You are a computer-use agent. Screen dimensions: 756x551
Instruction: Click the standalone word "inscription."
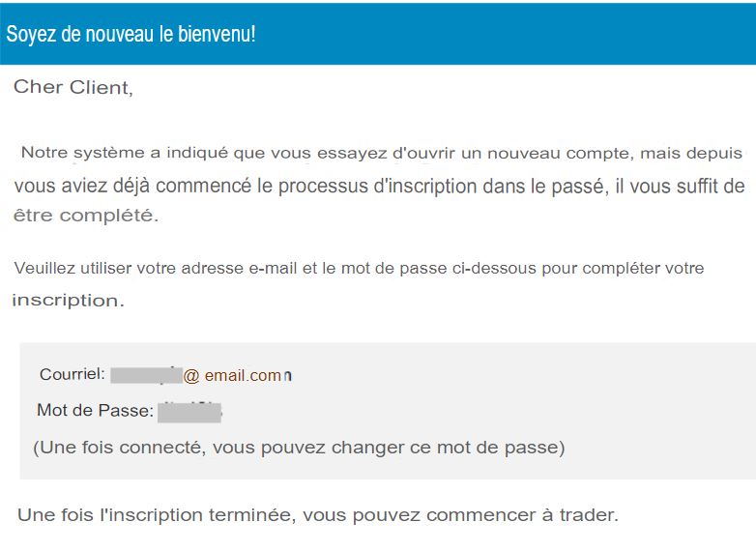(69, 301)
